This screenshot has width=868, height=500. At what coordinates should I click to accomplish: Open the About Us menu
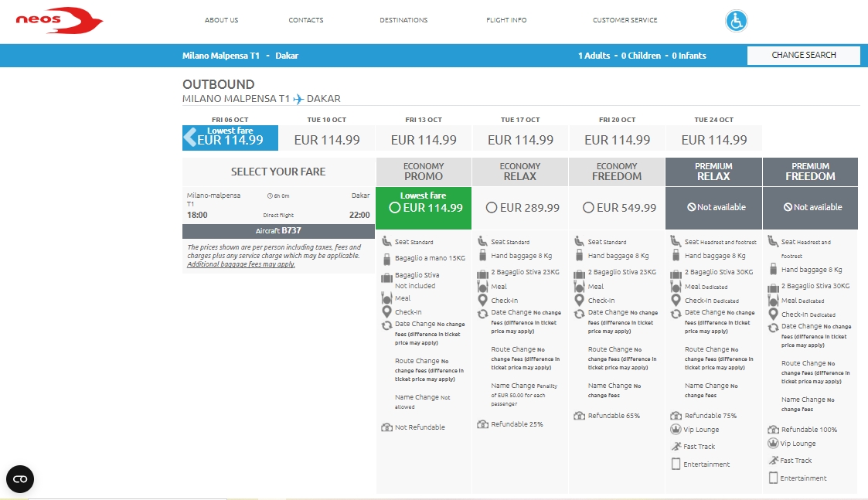pos(221,20)
